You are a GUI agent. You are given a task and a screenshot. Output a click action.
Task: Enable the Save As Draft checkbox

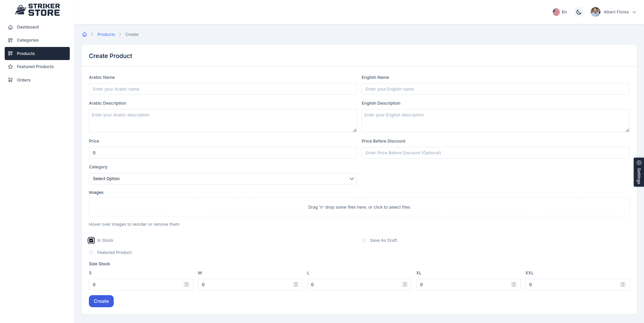tap(364, 240)
